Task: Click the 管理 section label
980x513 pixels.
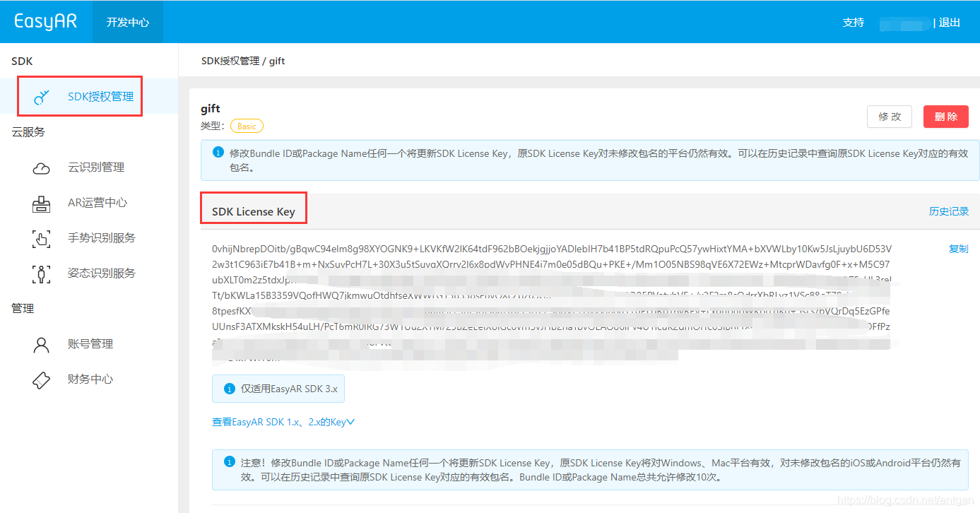Action: [x=23, y=309]
